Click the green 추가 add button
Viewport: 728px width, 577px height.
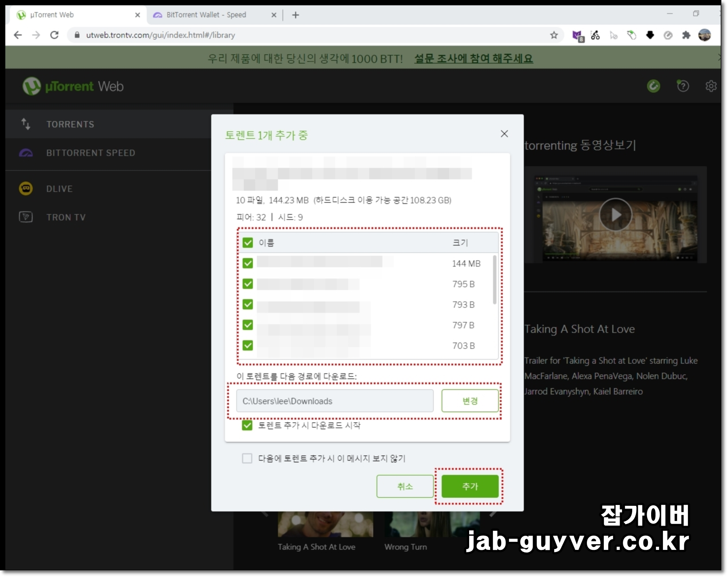tap(470, 486)
